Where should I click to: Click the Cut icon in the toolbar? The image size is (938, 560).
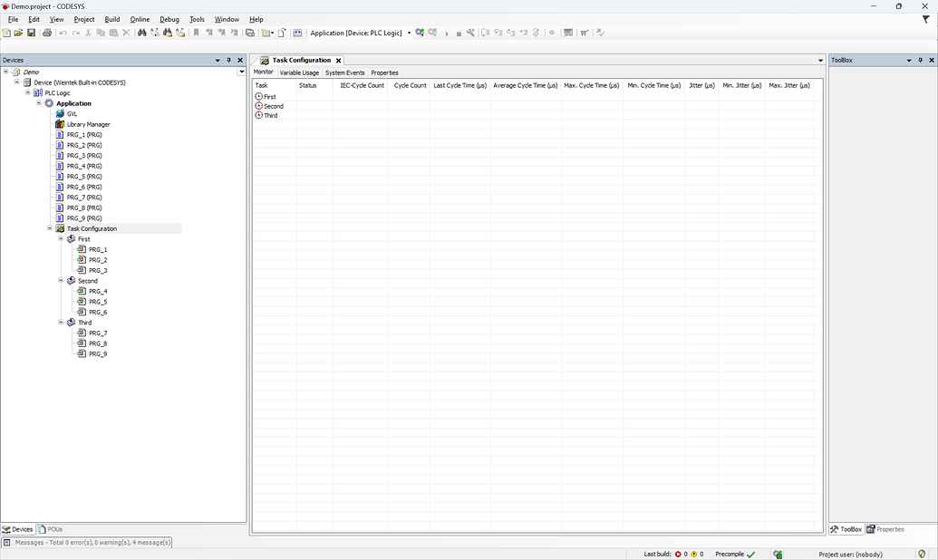point(88,33)
